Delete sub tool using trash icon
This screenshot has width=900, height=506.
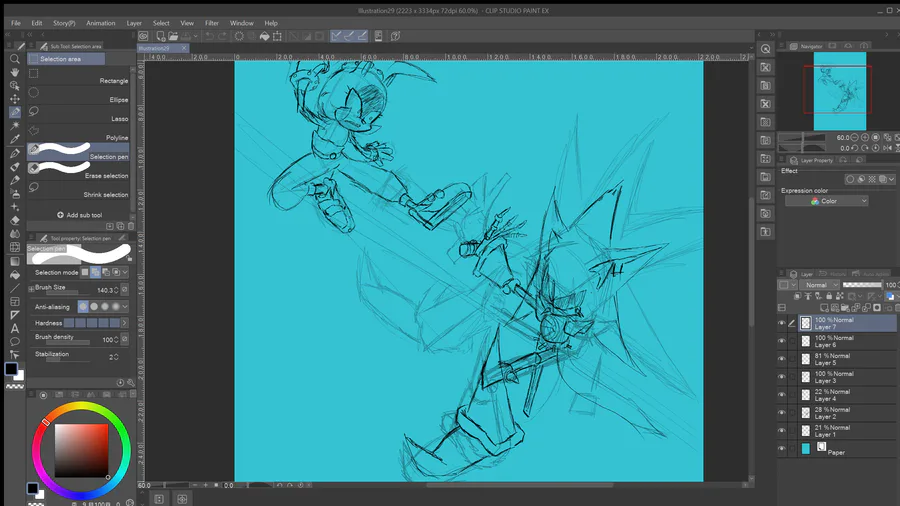tap(130, 226)
